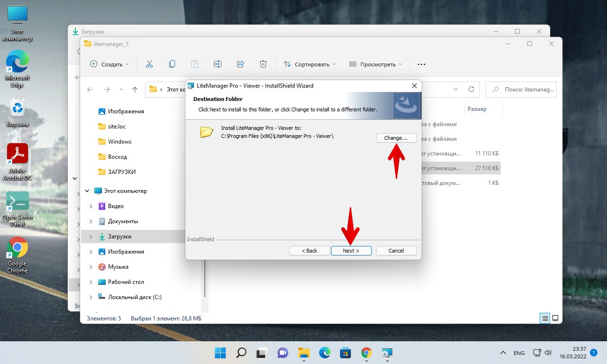Click the Copy icon in Explorer toolbar
607x364 pixels.
(x=172, y=64)
